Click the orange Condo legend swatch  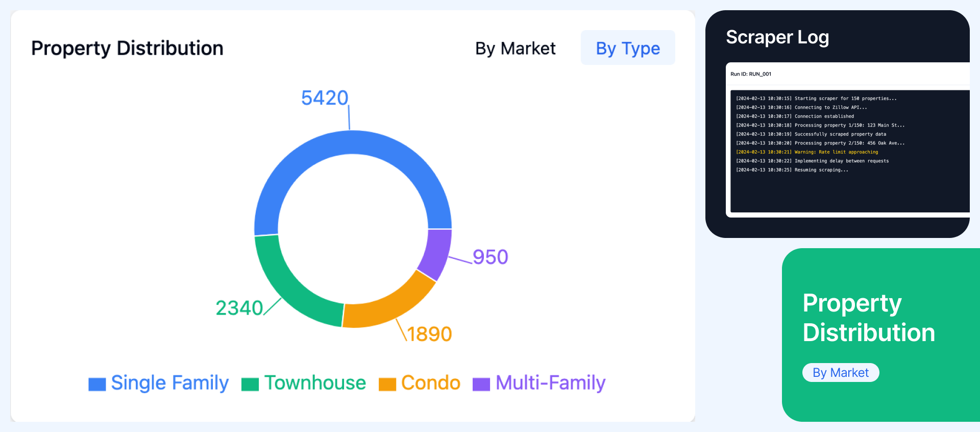(387, 384)
